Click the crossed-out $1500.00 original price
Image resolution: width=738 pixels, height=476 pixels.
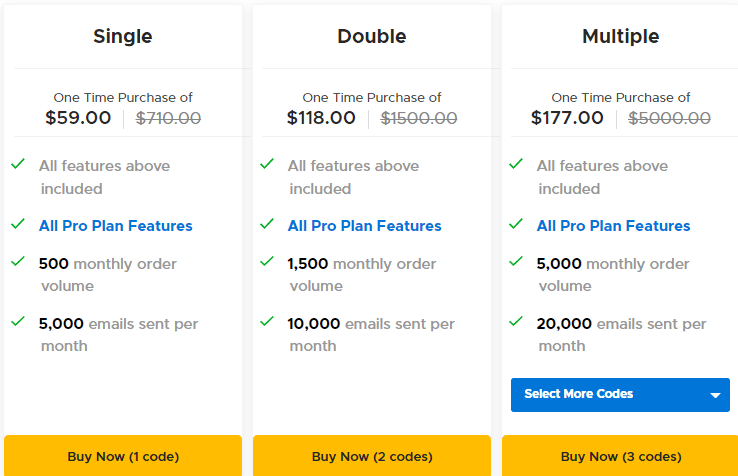[x=419, y=118]
